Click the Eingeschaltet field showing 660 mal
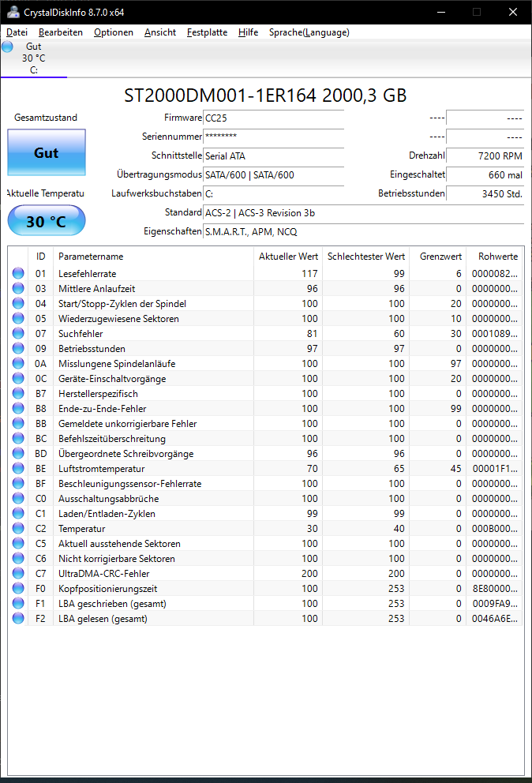This screenshot has height=783, width=532. pyautogui.click(x=485, y=175)
